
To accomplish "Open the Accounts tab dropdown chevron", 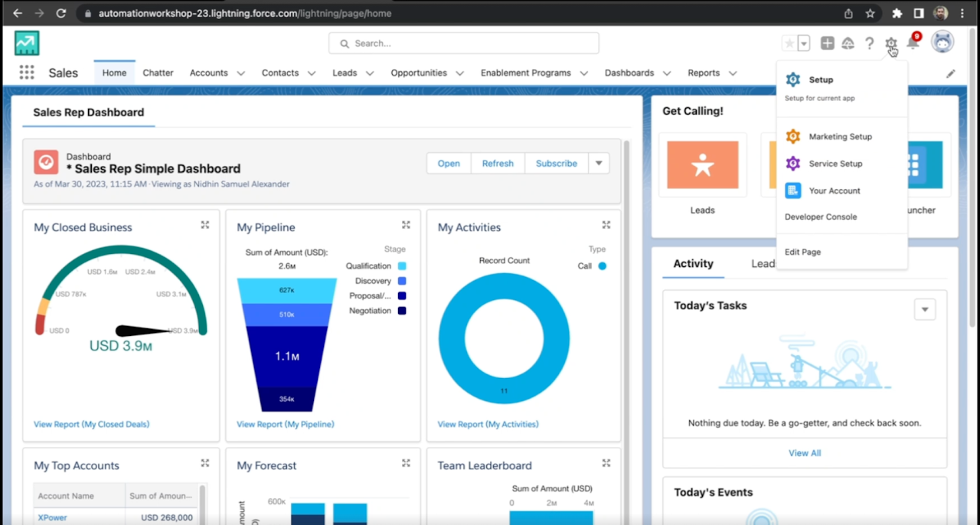I will click(x=240, y=73).
